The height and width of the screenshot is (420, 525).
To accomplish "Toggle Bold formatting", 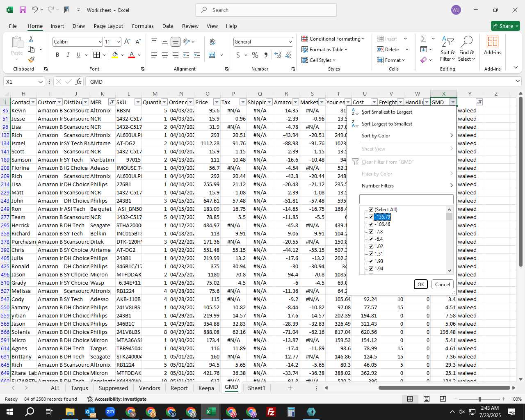I will click(57, 55).
